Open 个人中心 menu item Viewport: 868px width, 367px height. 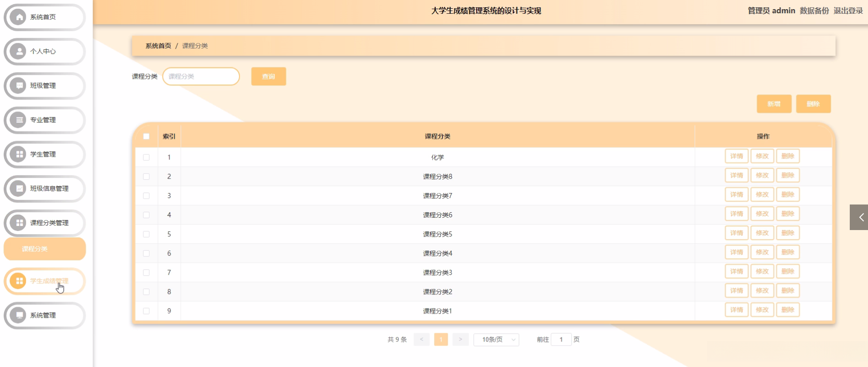tap(45, 52)
